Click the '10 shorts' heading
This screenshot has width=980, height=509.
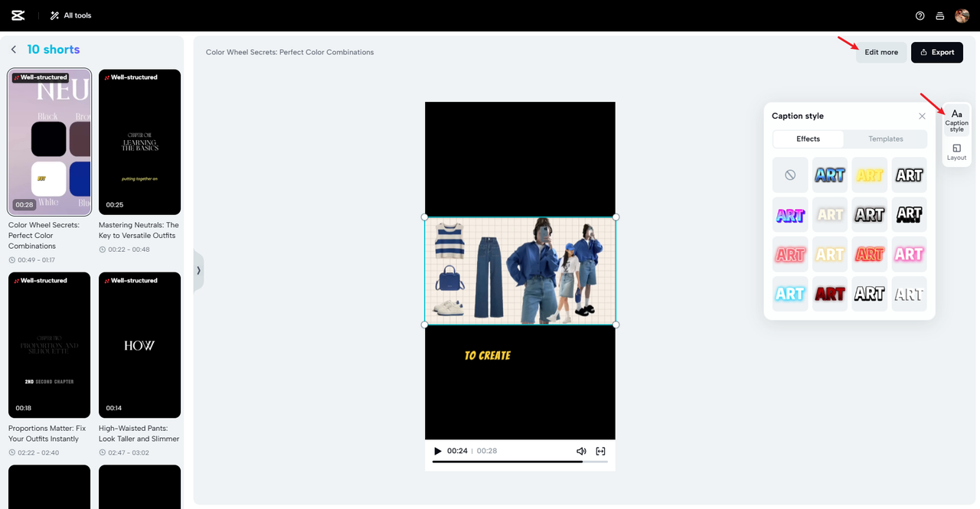(54, 50)
